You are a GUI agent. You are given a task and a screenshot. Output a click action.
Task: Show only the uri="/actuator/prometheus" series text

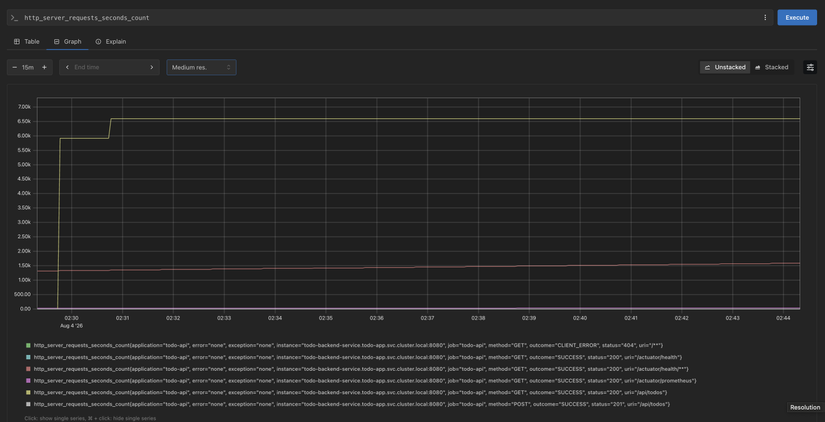coord(365,381)
